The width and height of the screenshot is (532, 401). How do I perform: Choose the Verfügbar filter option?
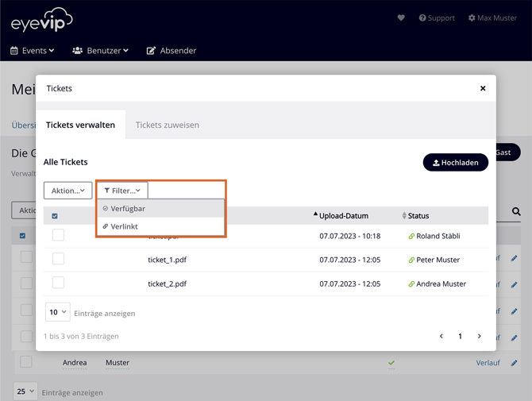(161, 209)
